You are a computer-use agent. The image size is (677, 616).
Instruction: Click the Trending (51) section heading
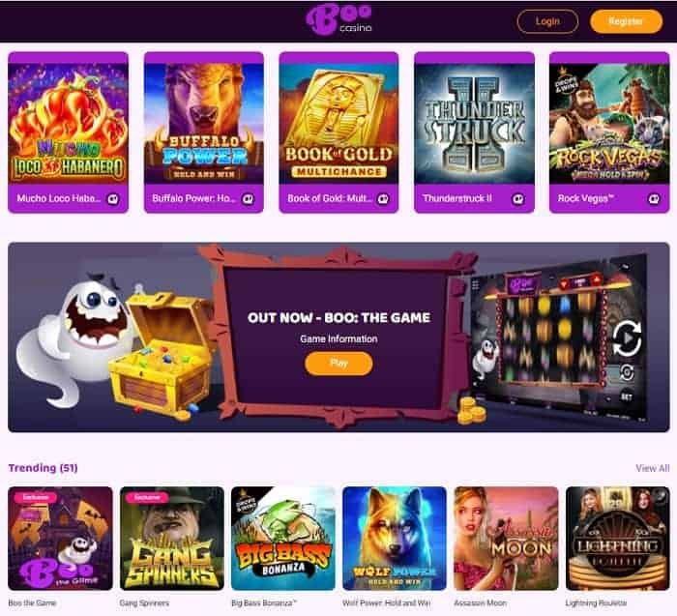(x=44, y=468)
